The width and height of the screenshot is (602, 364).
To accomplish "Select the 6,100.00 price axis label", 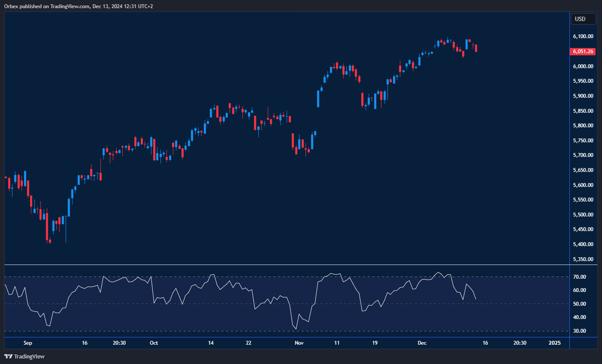I will click(x=583, y=36).
